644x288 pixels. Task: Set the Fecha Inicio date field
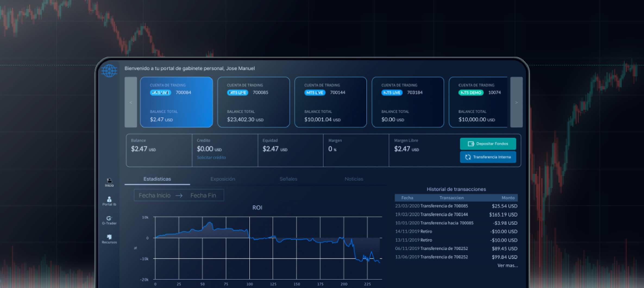[x=155, y=195]
